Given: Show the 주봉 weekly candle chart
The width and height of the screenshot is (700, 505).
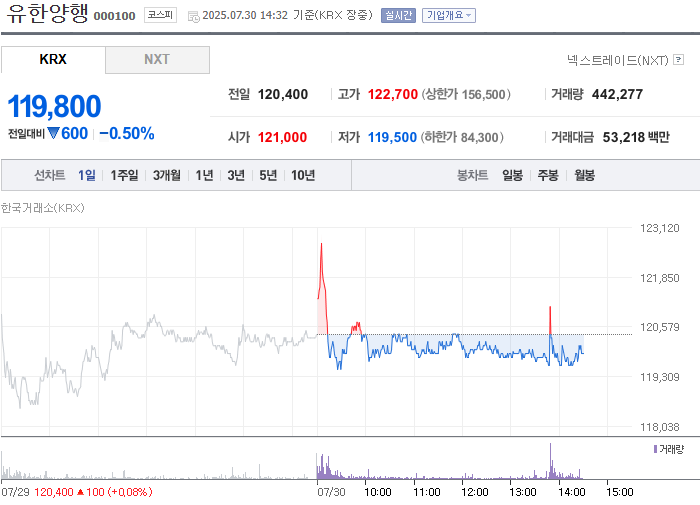Looking at the screenshot, I should tap(548, 175).
